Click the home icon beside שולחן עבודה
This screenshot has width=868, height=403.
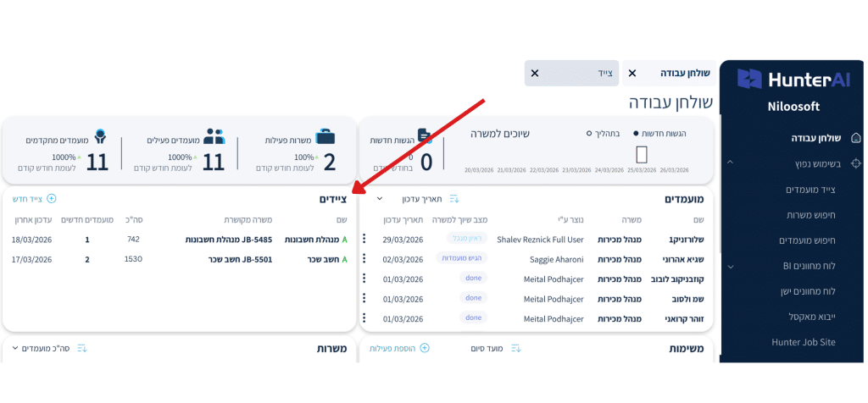point(855,138)
